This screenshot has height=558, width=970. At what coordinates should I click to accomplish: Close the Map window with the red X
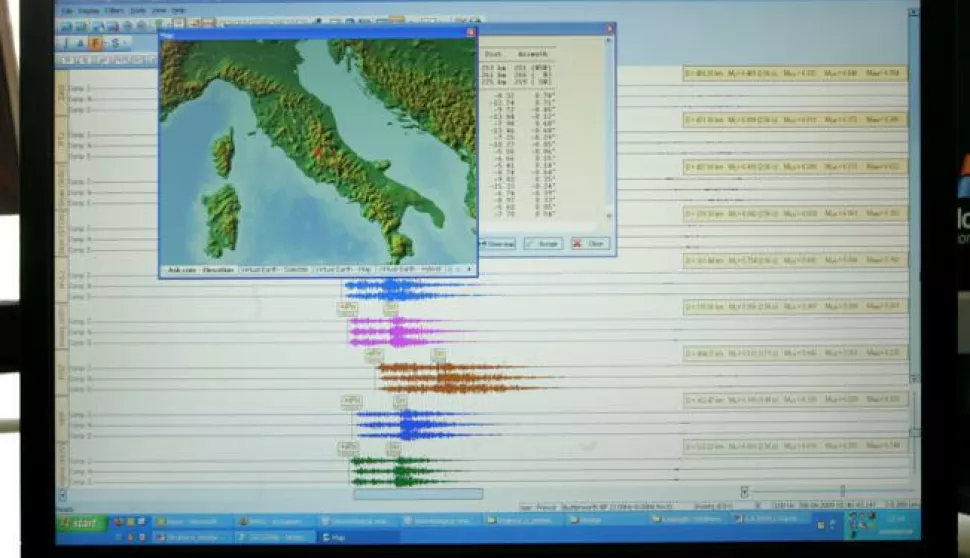(470, 32)
